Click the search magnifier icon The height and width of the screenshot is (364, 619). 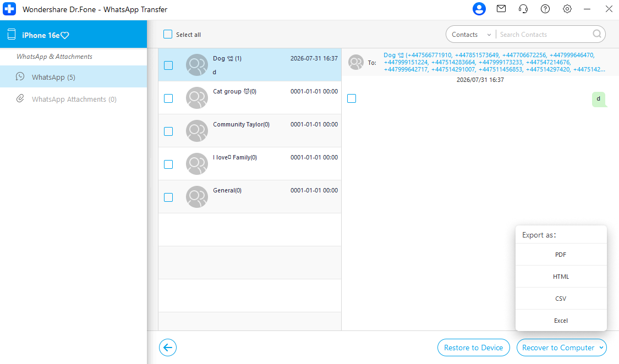(x=597, y=34)
